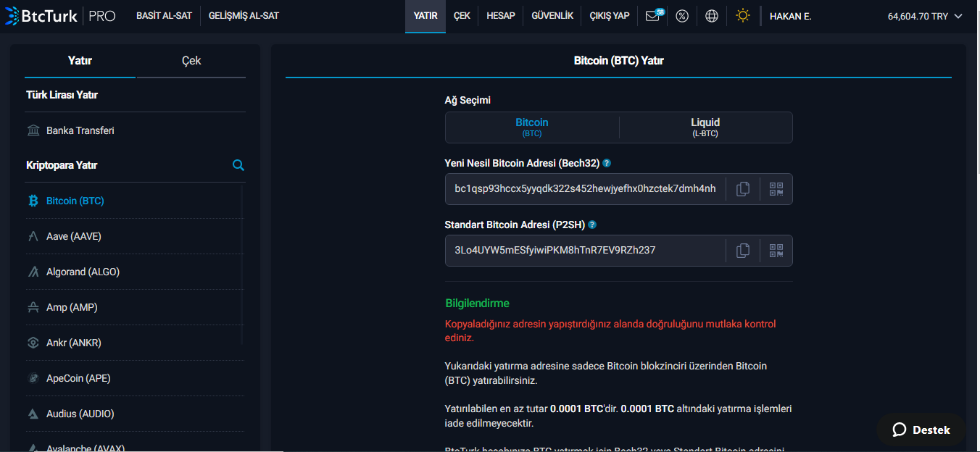Click the P2SH address text field
The image size is (980, 452).
click(x=585, y=251)
